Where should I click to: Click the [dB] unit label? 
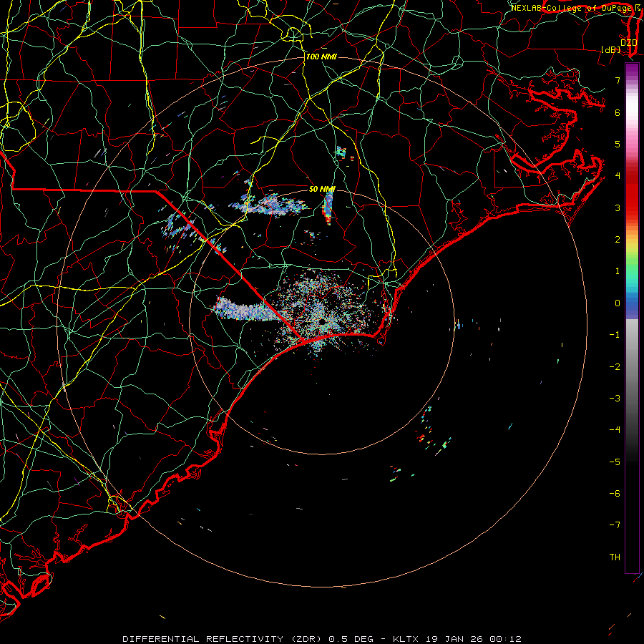pyautogui.click(x=611, y=50)
